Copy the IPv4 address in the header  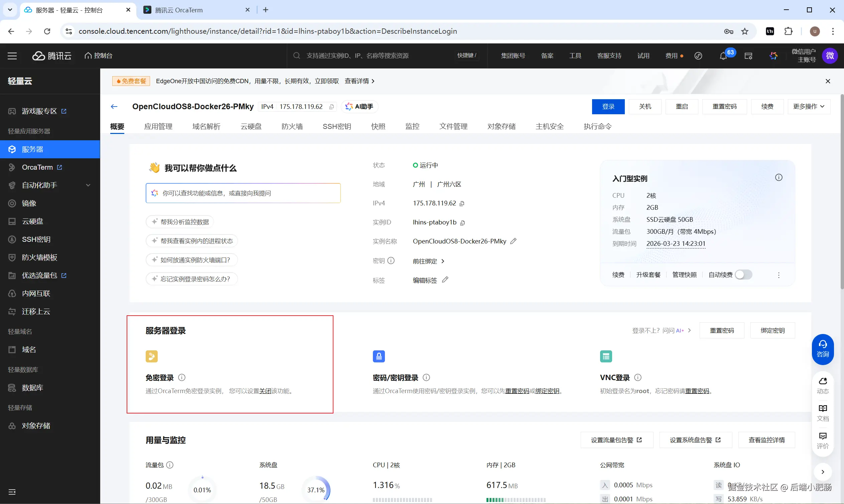point(332,107)
